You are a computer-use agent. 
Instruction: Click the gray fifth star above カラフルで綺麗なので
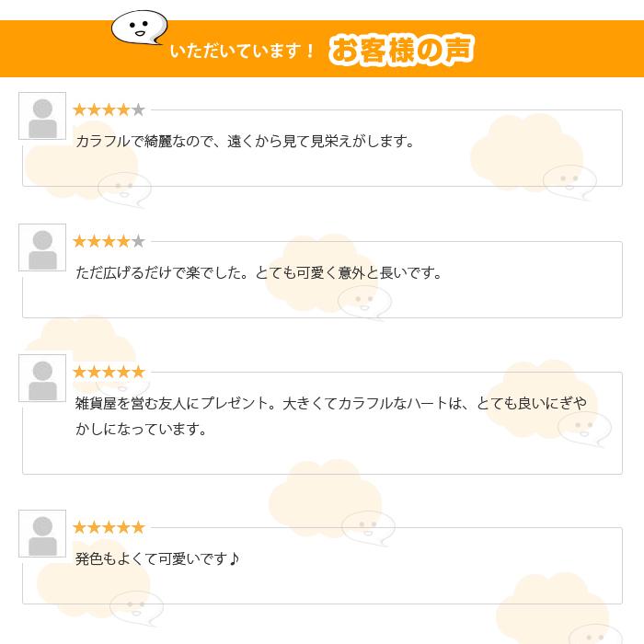138,110
